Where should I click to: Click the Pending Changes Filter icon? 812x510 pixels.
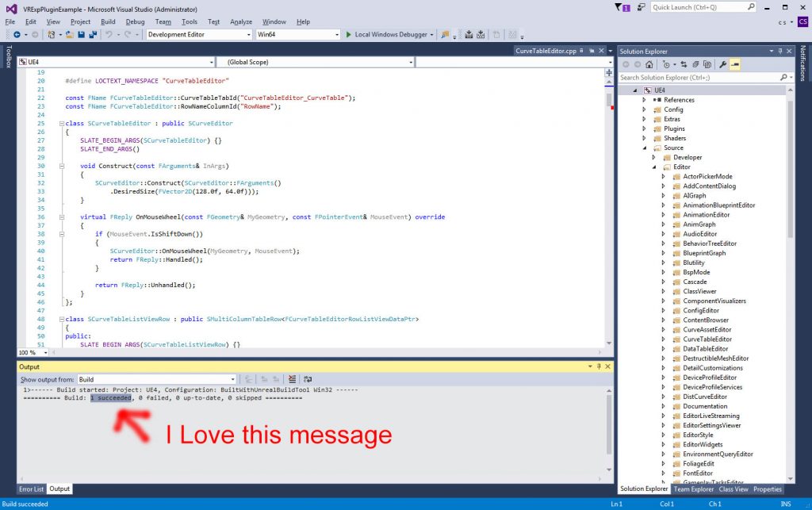coord(666,65)
